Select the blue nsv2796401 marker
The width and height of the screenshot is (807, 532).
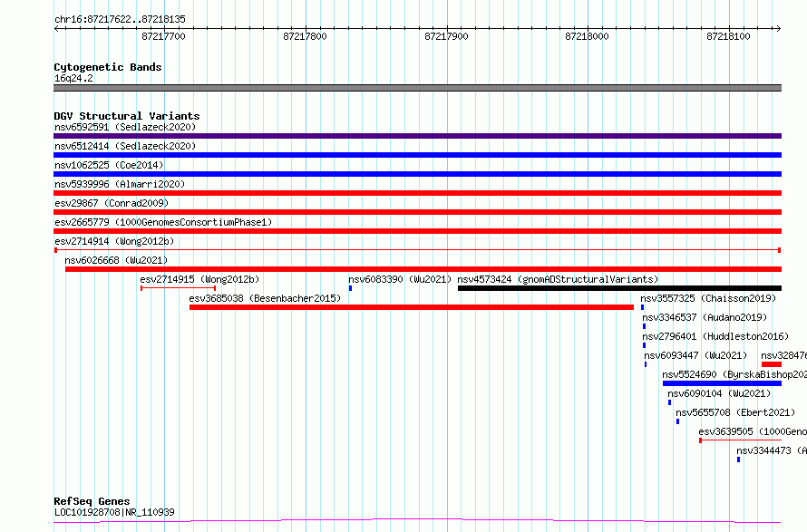coord(645,345)
